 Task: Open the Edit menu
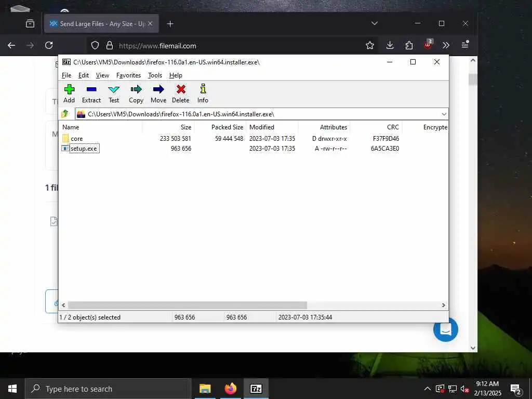pyautogui.click(x=84, y=75)
